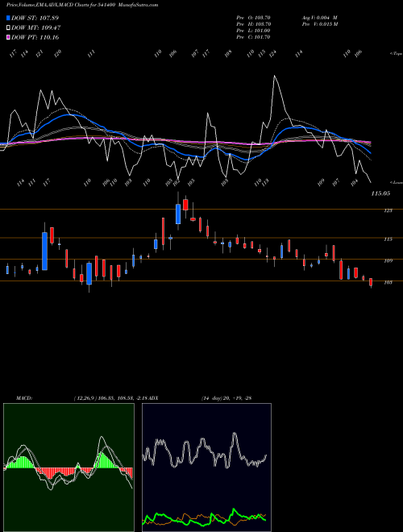Click the 103 price axis label
The image size is (403, 532).
coord(388,282)
